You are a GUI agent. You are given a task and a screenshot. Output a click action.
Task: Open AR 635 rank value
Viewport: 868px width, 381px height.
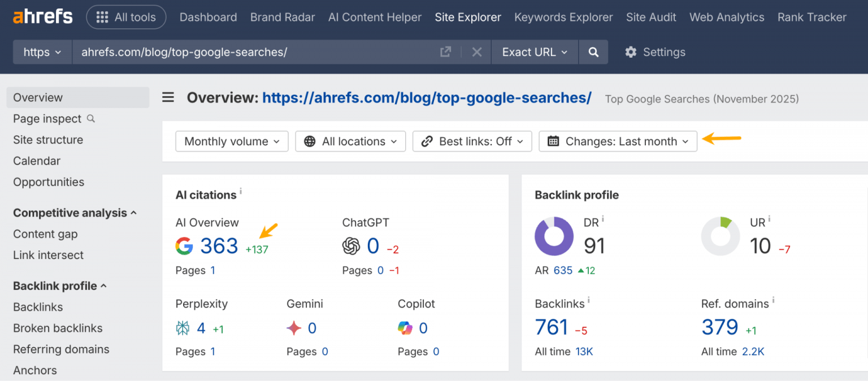563,270
